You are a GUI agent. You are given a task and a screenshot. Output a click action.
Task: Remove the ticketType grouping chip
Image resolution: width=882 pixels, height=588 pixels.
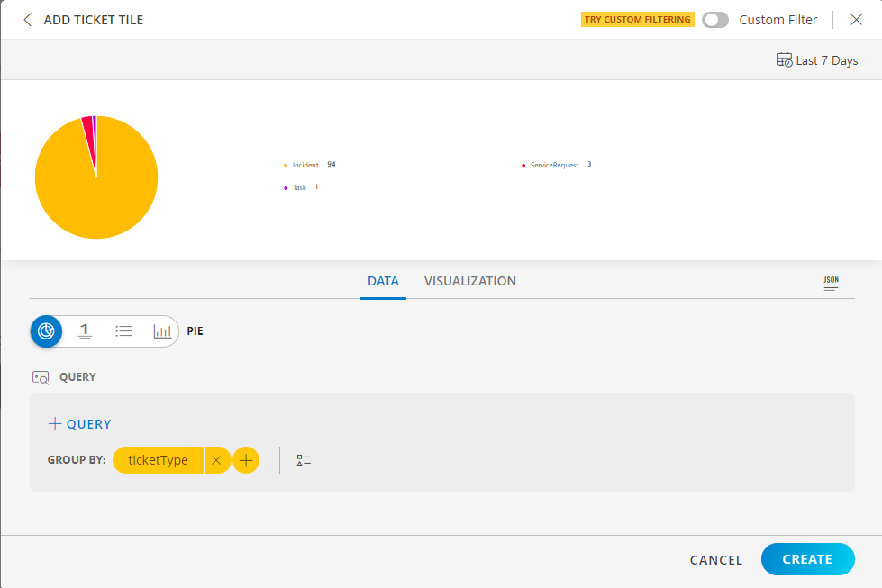pos(217,459)
